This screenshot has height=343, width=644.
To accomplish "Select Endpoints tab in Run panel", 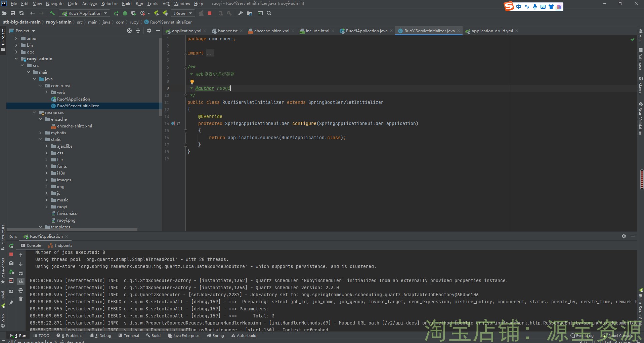I will tap(60, 245).
